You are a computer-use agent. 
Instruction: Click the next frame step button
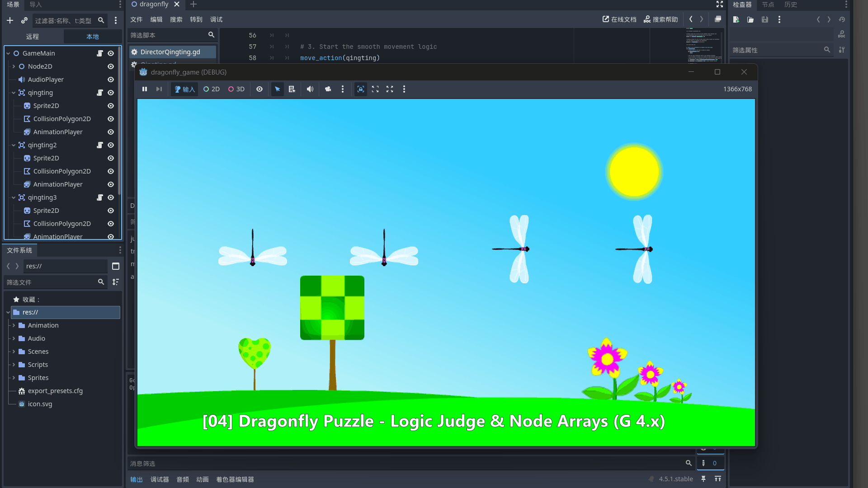(x=159, y=89)
